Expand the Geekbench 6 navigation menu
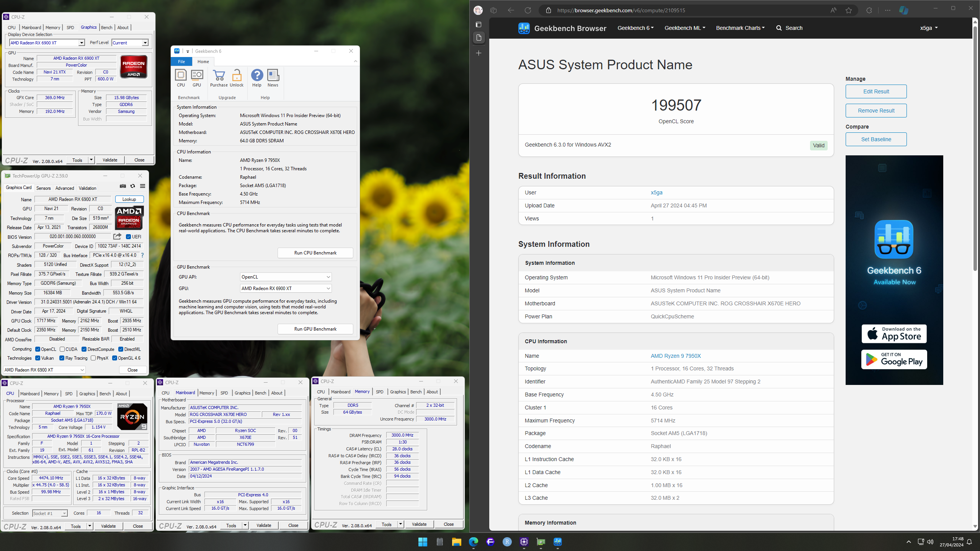This screenshot has height=551, width=980. click(635, 28)
